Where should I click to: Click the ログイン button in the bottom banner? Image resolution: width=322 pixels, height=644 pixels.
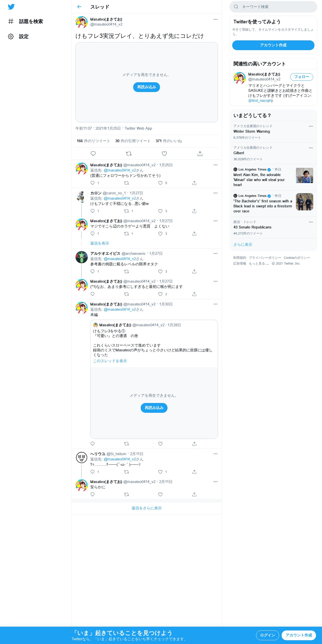point(267,635)
